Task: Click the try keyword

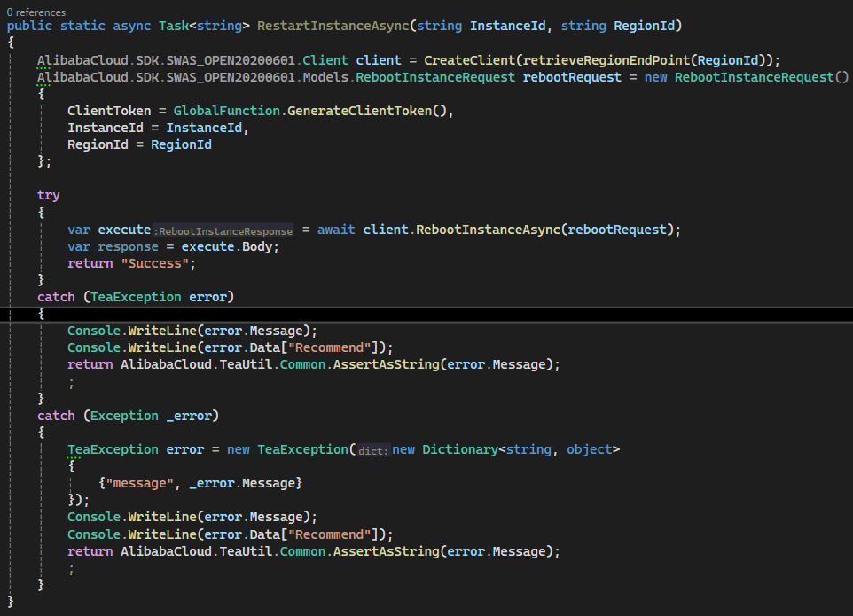Action: pyautogui.click(x=49, y=195)
